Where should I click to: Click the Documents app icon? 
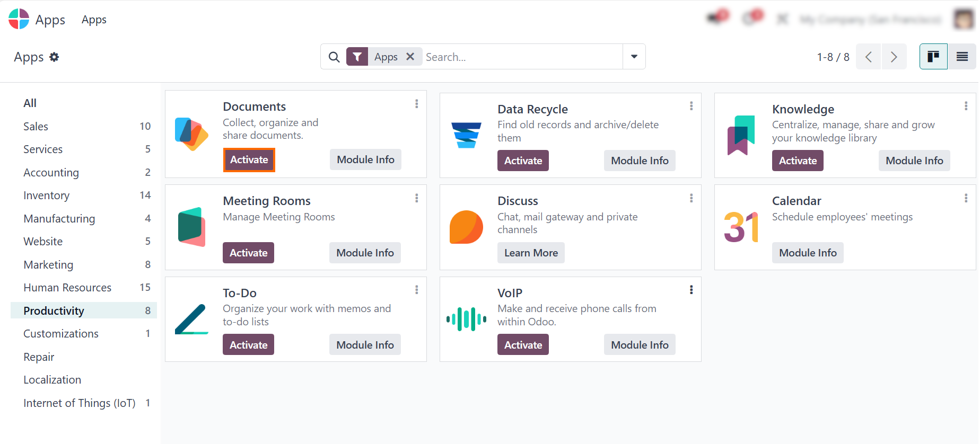tap(191, 134)
